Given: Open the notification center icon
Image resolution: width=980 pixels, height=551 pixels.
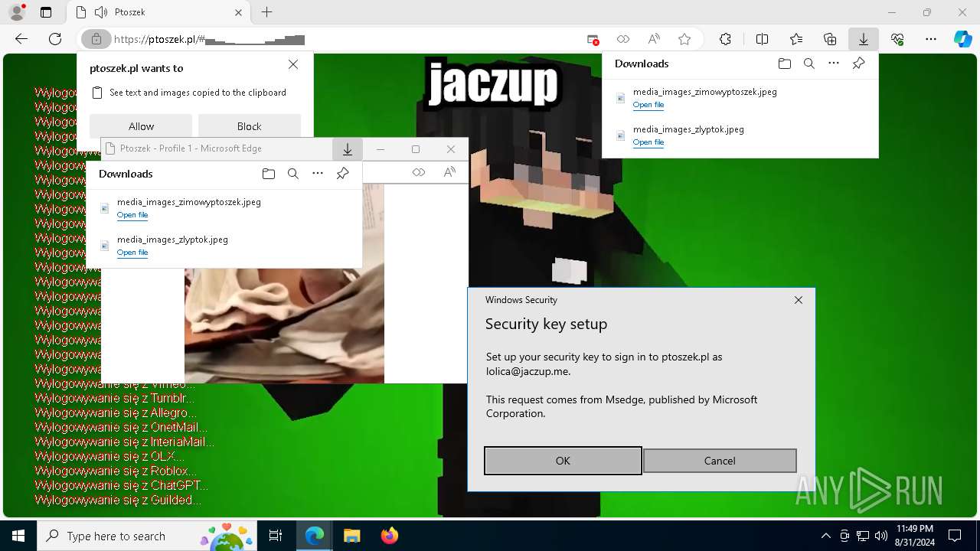Looking at the screenshot, I should click(955, 536).
